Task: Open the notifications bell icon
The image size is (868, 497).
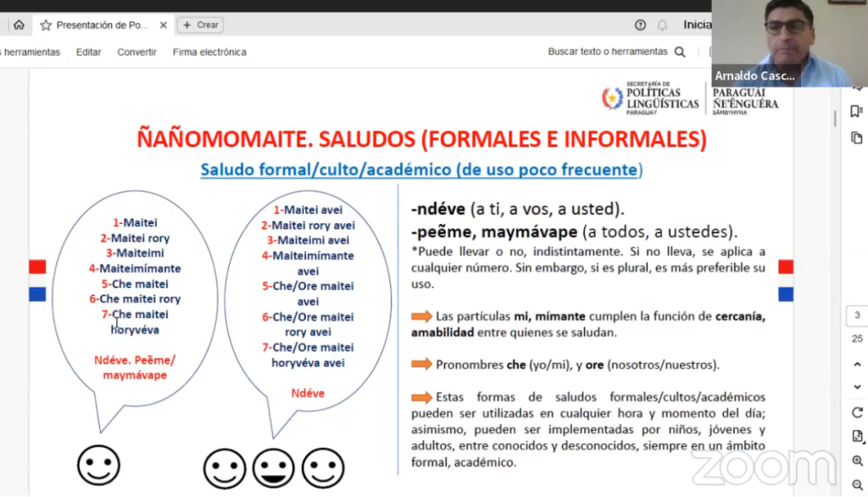Action: pyautogui.click(x=662, y=25)
